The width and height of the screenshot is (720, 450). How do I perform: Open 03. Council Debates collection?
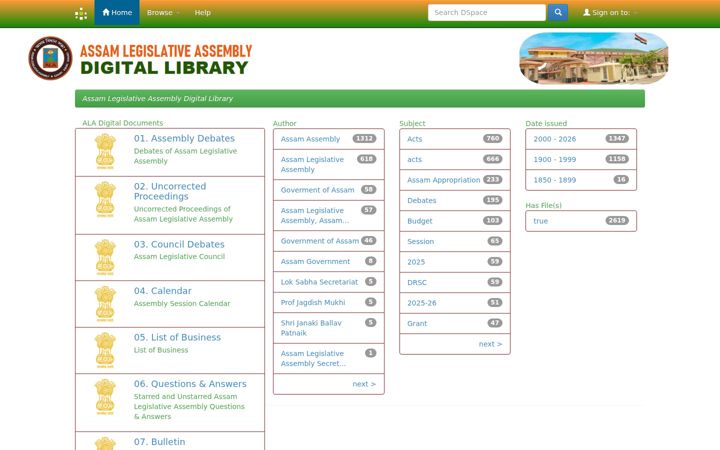(179, 244)
